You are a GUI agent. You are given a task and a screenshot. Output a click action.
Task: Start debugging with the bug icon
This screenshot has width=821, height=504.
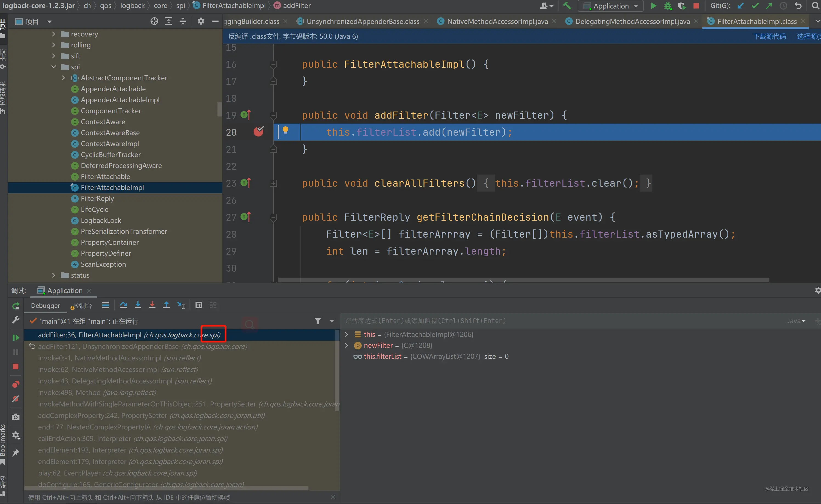pyautogui.click(x=668, y=6)
